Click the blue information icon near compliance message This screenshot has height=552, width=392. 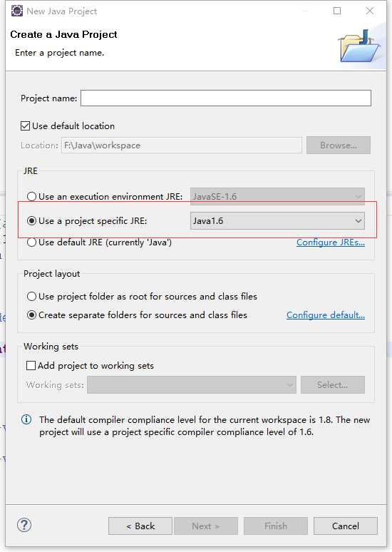point(26,419)
